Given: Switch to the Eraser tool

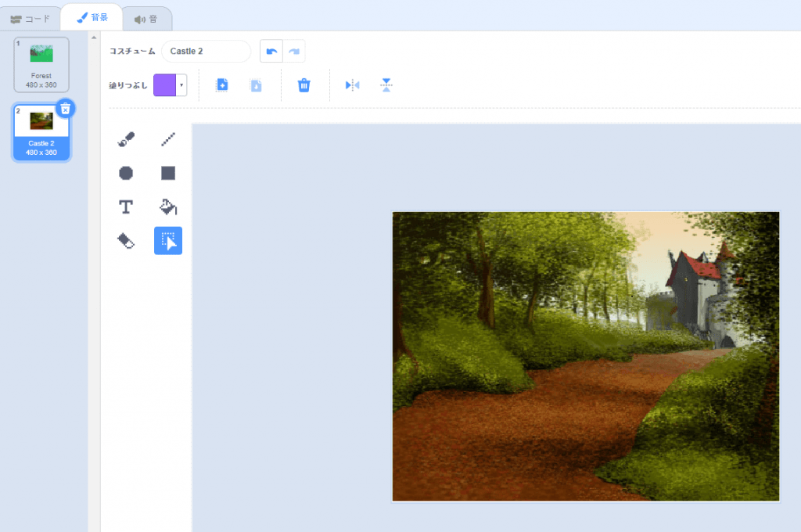Looking at the screenshot, I should (x=126, y=241).
